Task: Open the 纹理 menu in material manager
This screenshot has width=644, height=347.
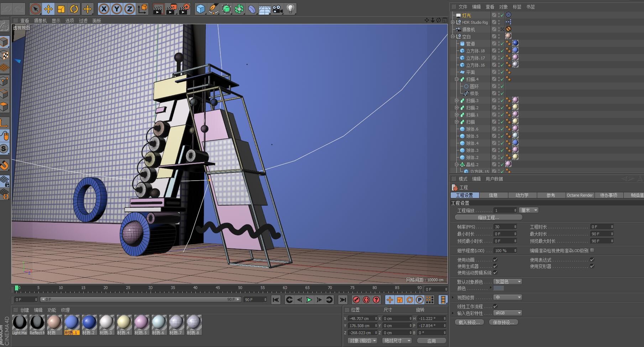Action: click(65, 310)
